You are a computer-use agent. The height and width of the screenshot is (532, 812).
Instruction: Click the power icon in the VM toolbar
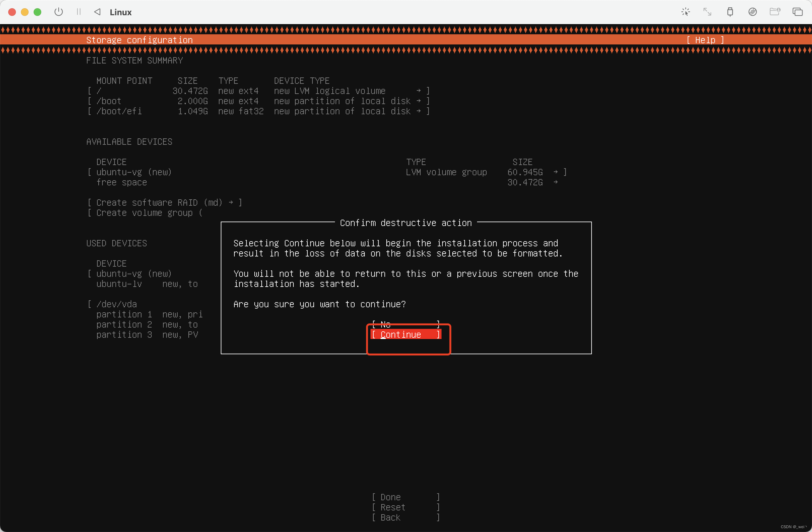59,12
